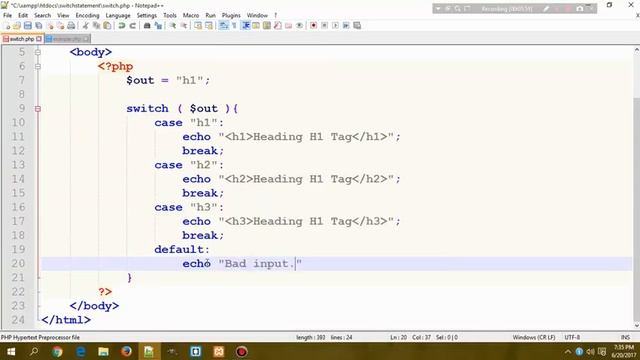The width and height of the screenshot is (640, 360).
Task: Click the Run Macro Multiple Times icon
Action: (x=346, y=26)
